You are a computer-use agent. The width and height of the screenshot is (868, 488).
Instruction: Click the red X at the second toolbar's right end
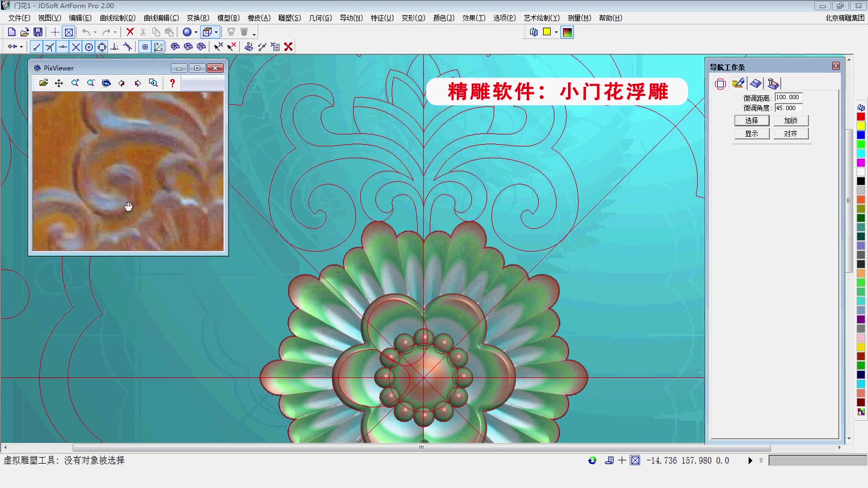[x=289, y=47]
